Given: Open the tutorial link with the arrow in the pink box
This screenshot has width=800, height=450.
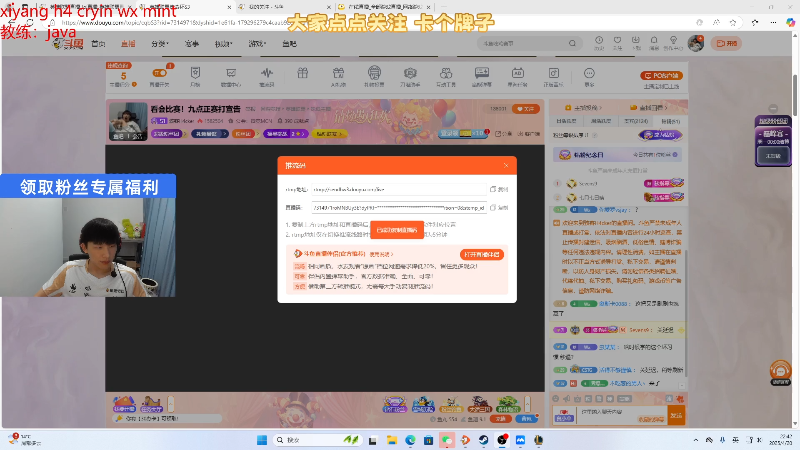Looking at the screenshot, I should [x=381, y=254].
